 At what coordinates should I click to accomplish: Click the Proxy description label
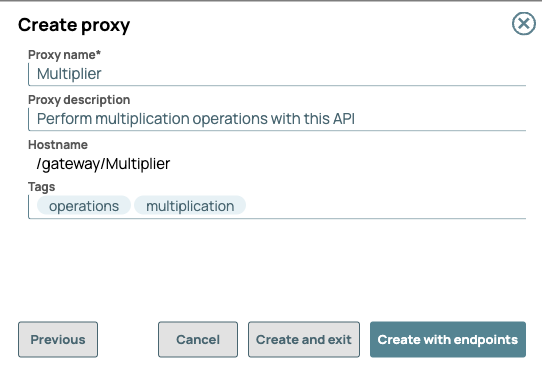[x=79, y=100]
